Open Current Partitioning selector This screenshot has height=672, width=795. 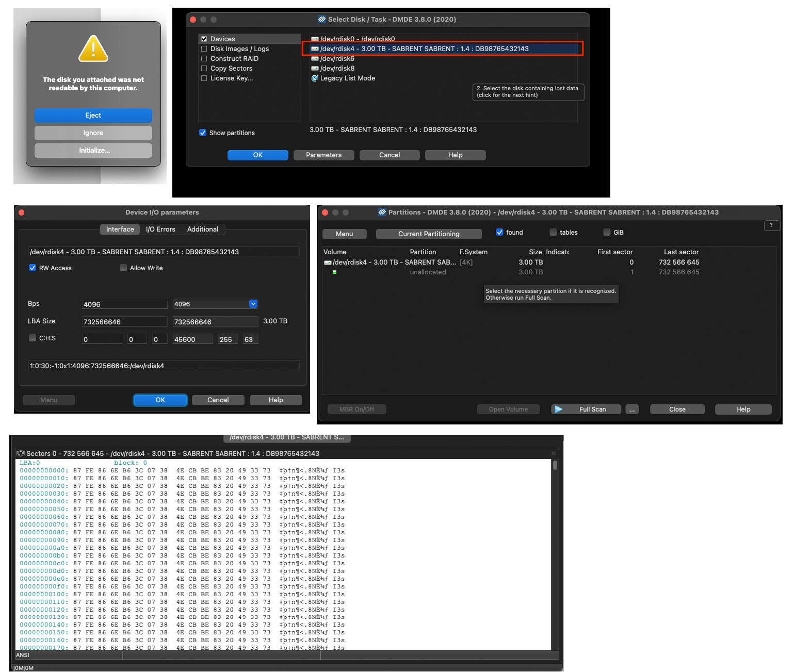[x=429, y=234]
